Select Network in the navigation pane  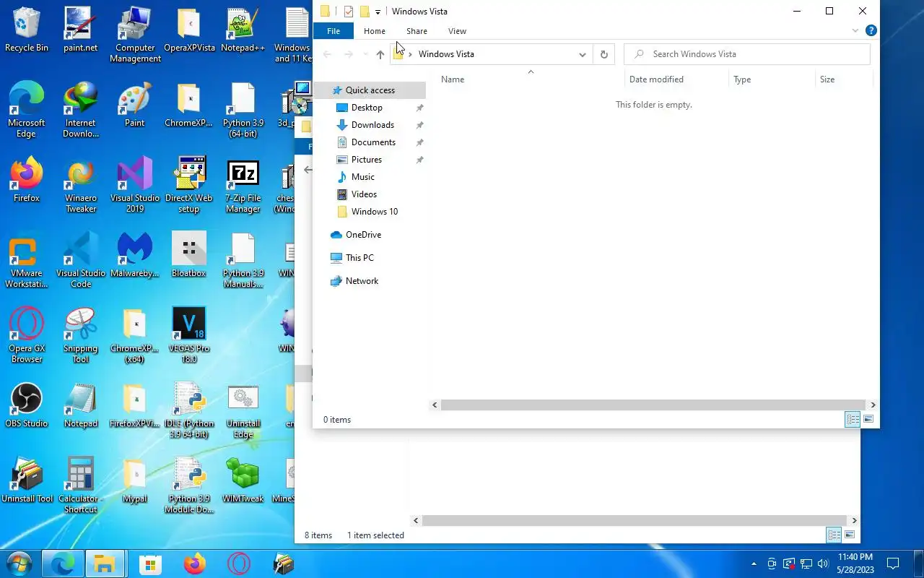coord(362,281)
